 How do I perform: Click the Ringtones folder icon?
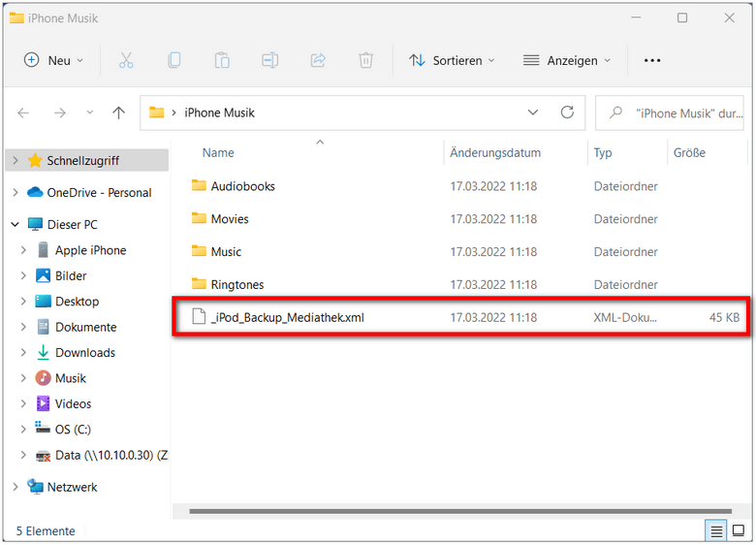199,284
